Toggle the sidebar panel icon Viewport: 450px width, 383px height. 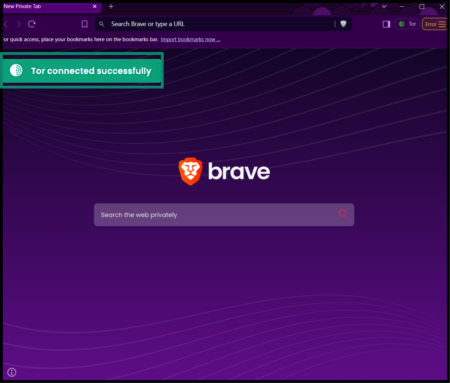(x=386, y=24)
